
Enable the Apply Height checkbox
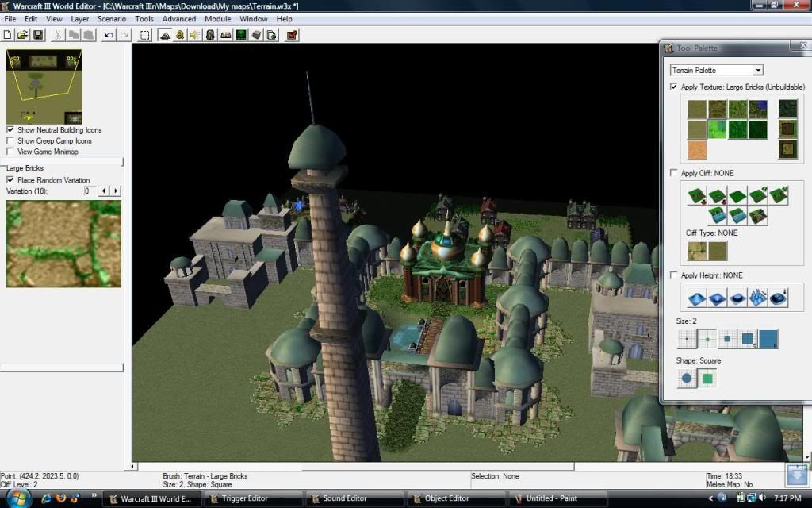click(x=673, y=275)
